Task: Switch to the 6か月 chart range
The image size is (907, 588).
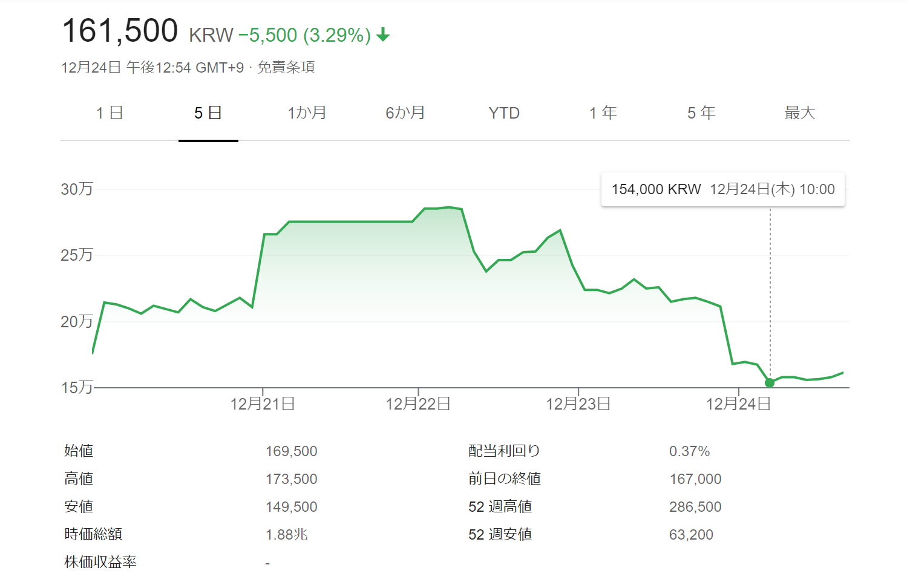Action: [x=405, y=113]
